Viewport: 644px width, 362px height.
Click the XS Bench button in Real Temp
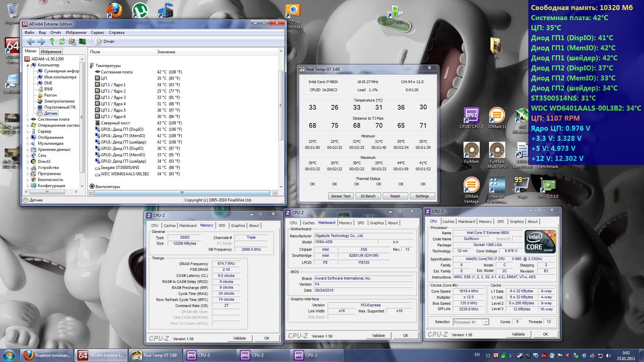point(368,196)
